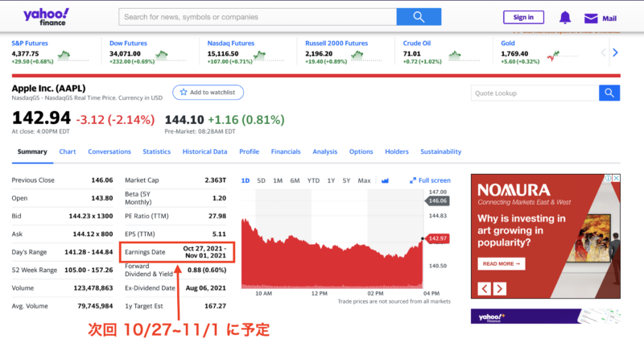Click Add to watchlist button
Screen dimensions: 644x339
[x=208, y=92]
